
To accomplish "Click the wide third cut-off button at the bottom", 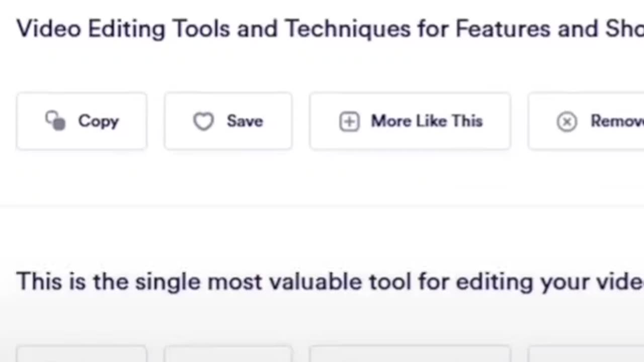I will [410, 353].
